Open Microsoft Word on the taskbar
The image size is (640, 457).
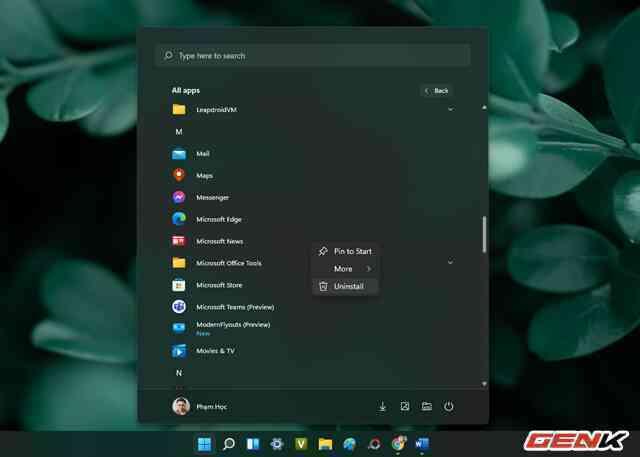(422, 444)
